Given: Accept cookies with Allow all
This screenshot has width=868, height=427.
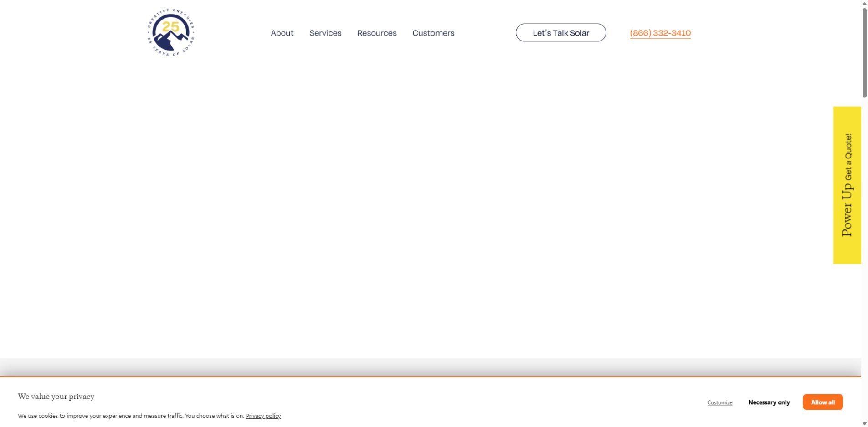Looking at the screenshot, I should (x=823, y=402).
